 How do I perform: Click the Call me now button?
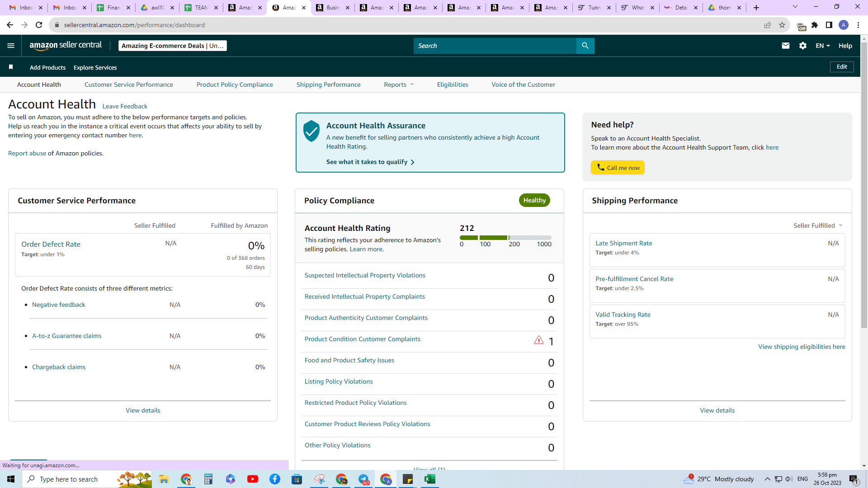coord(618,168)
